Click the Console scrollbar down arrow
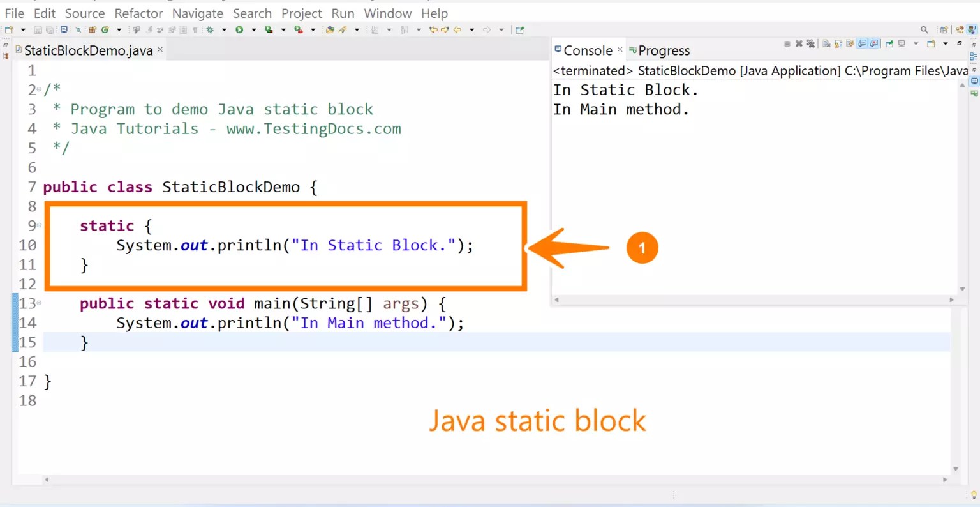Screen dimensions: 980x507 click(x=962, y=289)
